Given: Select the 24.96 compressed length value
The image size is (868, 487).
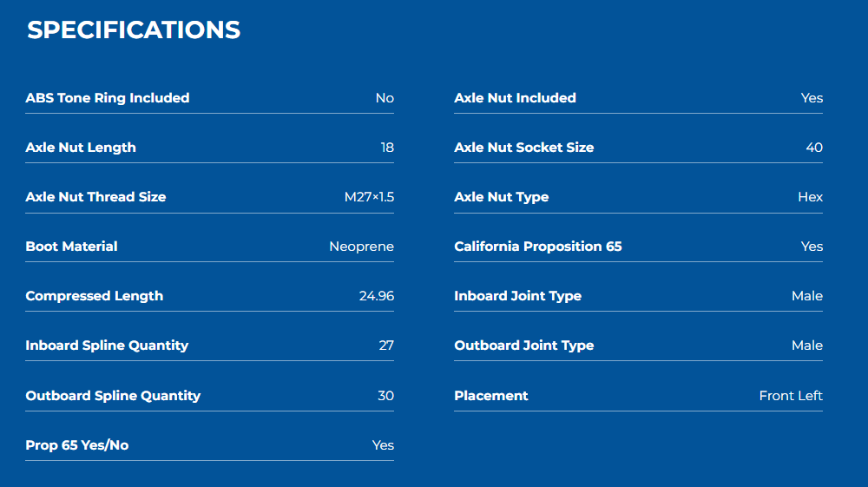Looking at the screenshot, I should (377, 296).
